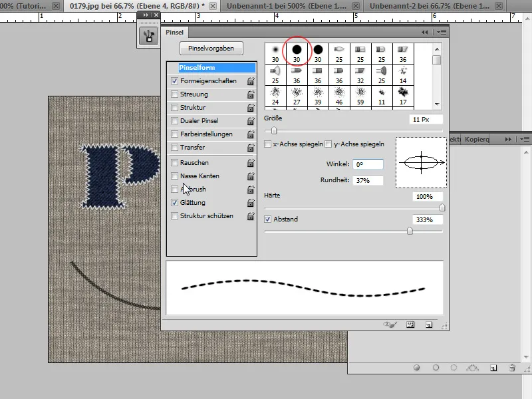Open the brush presets collapsed panel icon
Screen dimensions: 532x399
[x=148, y=36]
